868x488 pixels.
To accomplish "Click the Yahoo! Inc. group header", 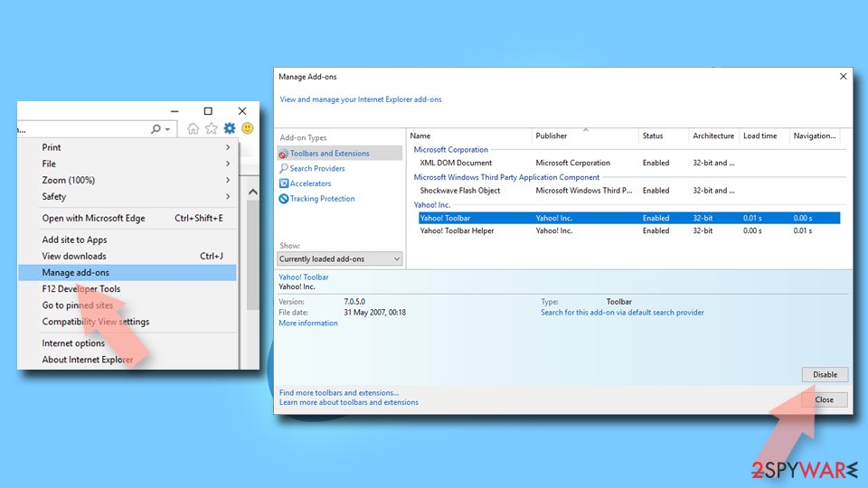I will 432,205.
